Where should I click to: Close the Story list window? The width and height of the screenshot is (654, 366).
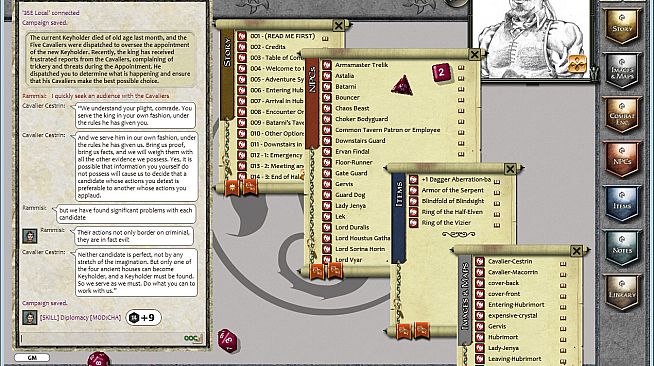coord(339,26)
